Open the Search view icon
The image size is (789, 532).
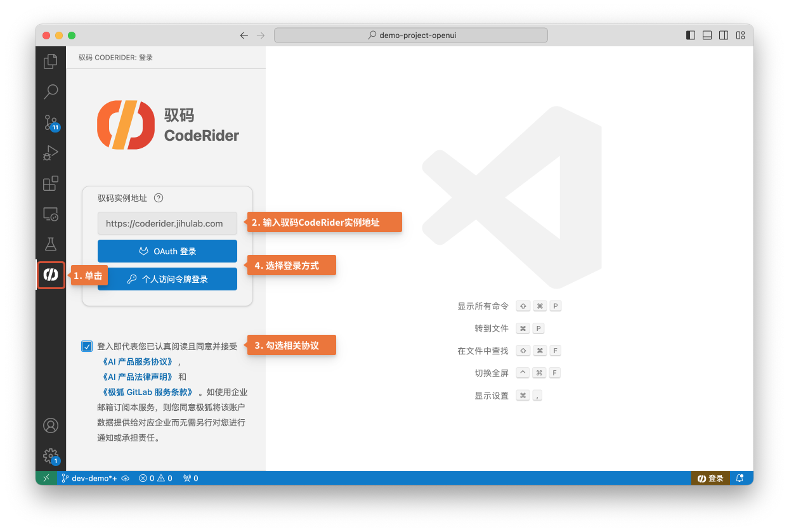point(50,92)
